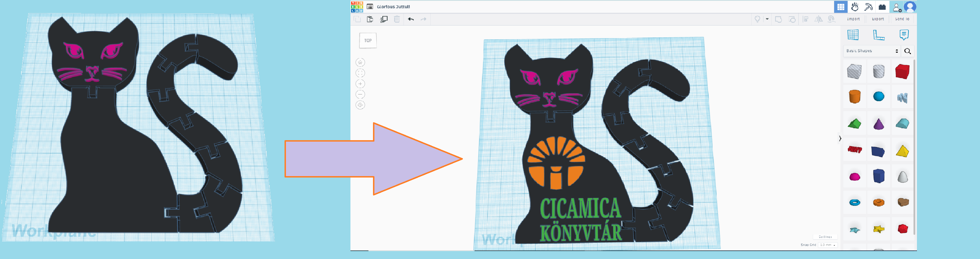
Task: Select the brown Heart shape
Action: 903,202
